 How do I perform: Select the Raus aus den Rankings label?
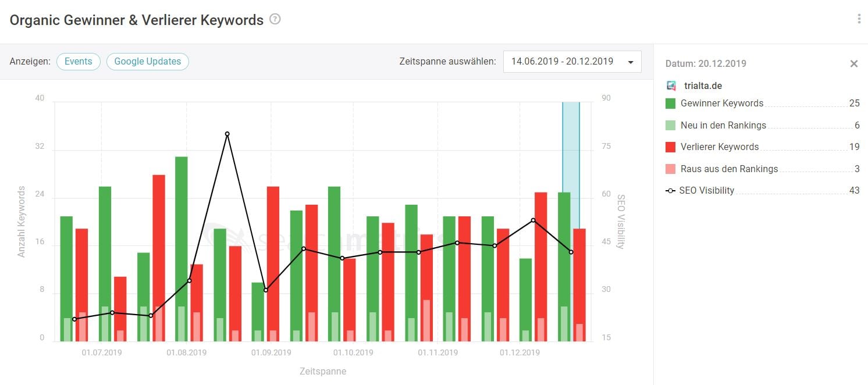click(x=729, y=169)
